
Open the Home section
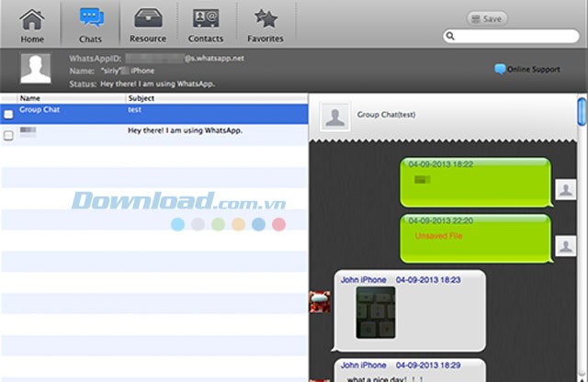point(32,26)
